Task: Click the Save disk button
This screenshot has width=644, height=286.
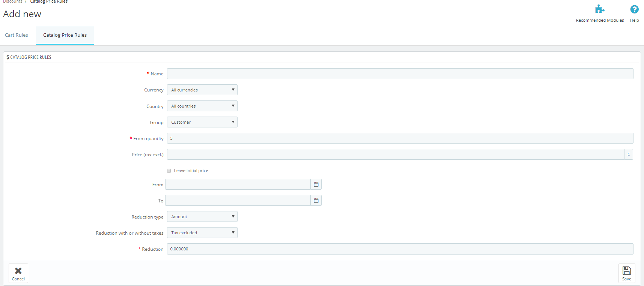Action: [627, 273]
